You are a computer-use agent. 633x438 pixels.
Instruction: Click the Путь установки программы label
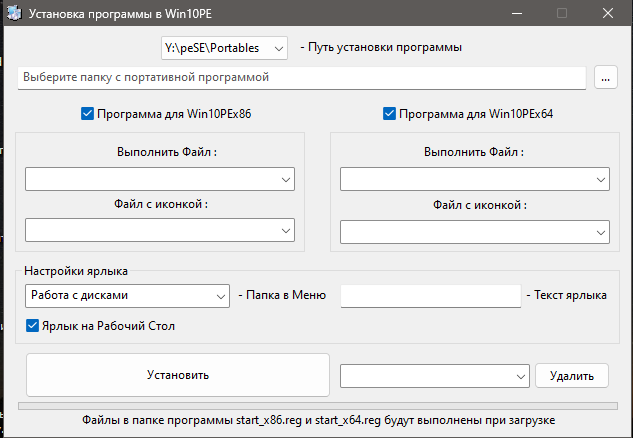[381, 48]
